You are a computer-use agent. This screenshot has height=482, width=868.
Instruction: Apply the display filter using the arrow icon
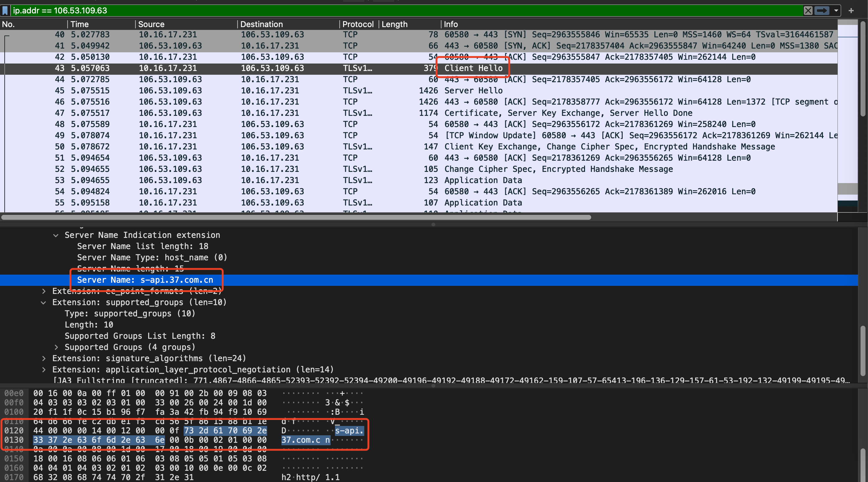pyautogui.click(x=822, y=11)
